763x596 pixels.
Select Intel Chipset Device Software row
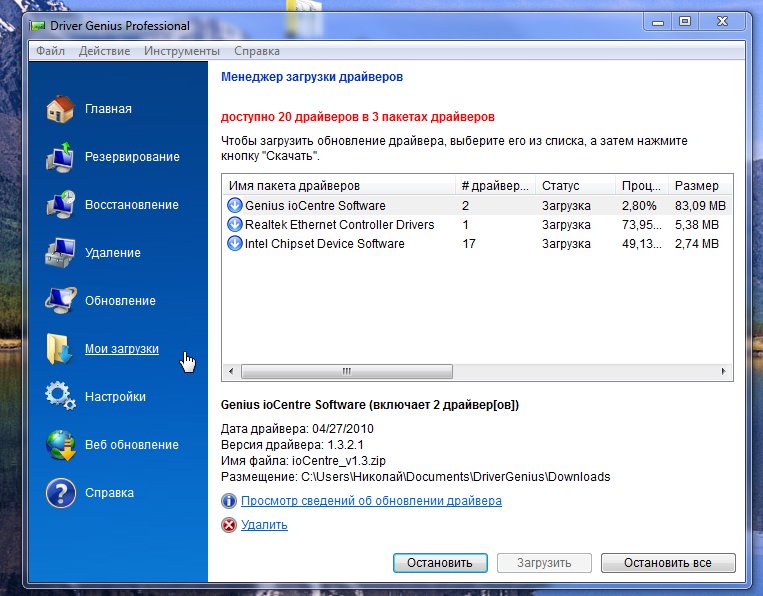(x=324, y=244)
